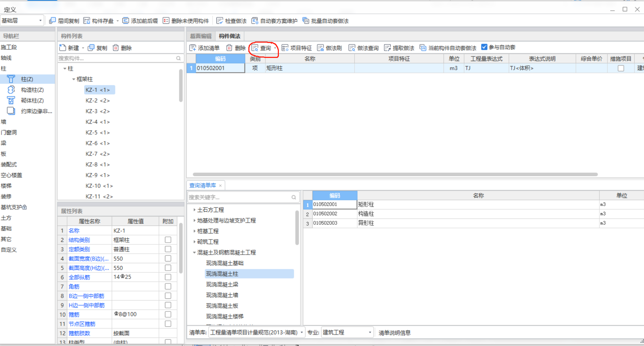This screenshot has width=644, height=346.
Task: Expand 桩基工程 node
Action: point(194,231)
